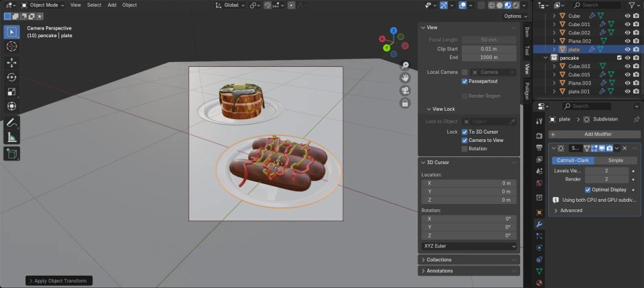Uncheck the Passepartout checkbox

click(464, 81)
